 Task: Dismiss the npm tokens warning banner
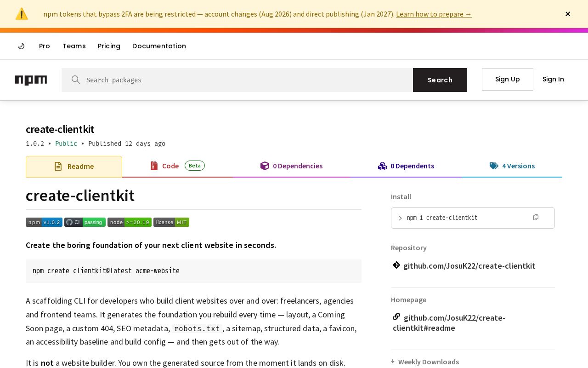click(568, 14)
